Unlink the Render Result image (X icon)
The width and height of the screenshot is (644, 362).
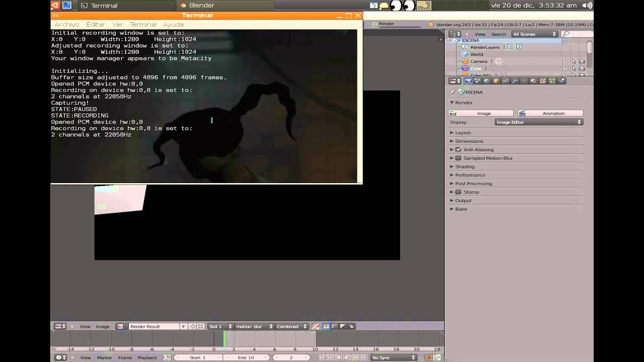200,326
